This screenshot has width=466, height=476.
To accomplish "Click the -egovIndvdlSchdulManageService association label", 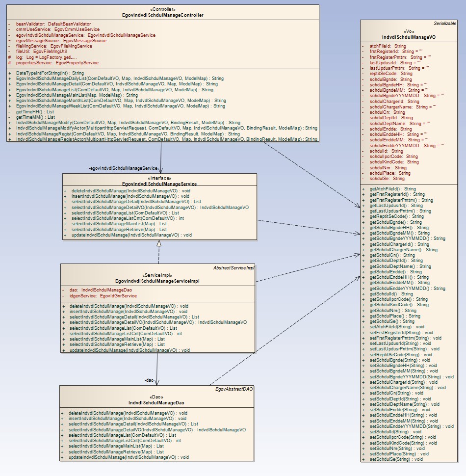I will [x=123, y=168].
